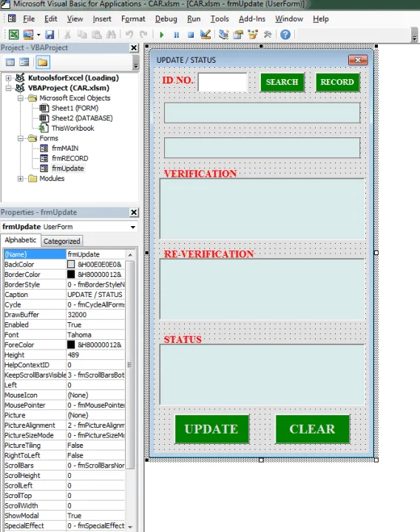The width and height of the screenshot is (420, 532).
Task: Close the Project - VBAProject panel
Action: (134, 48)
